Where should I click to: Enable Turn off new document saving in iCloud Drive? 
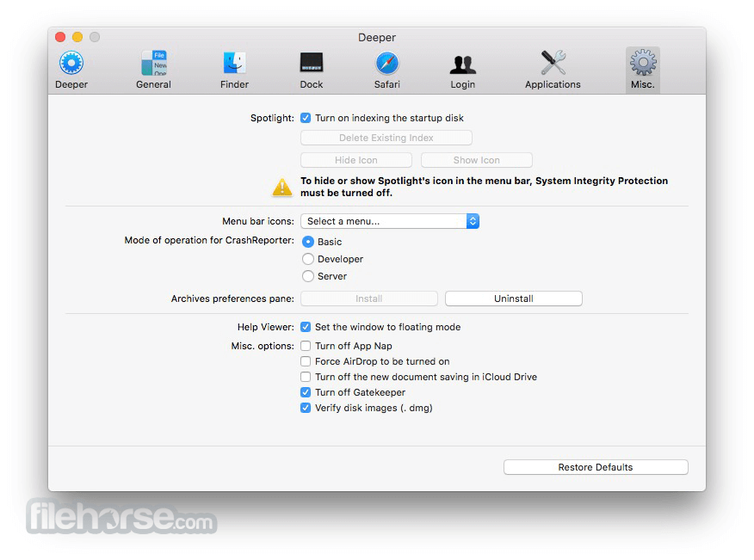pos(306,377)
